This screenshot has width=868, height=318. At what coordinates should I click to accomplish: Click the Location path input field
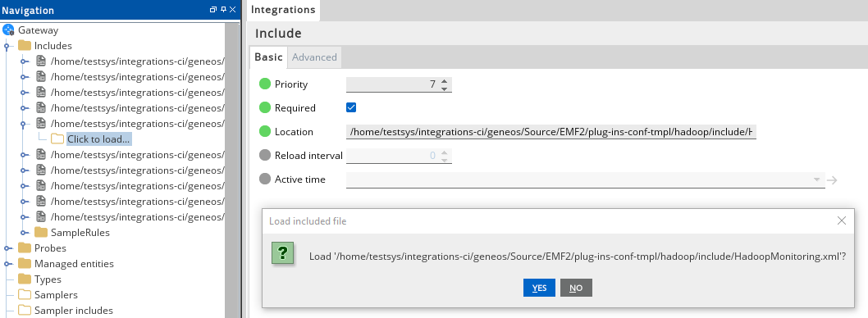[x=551, y=132]
